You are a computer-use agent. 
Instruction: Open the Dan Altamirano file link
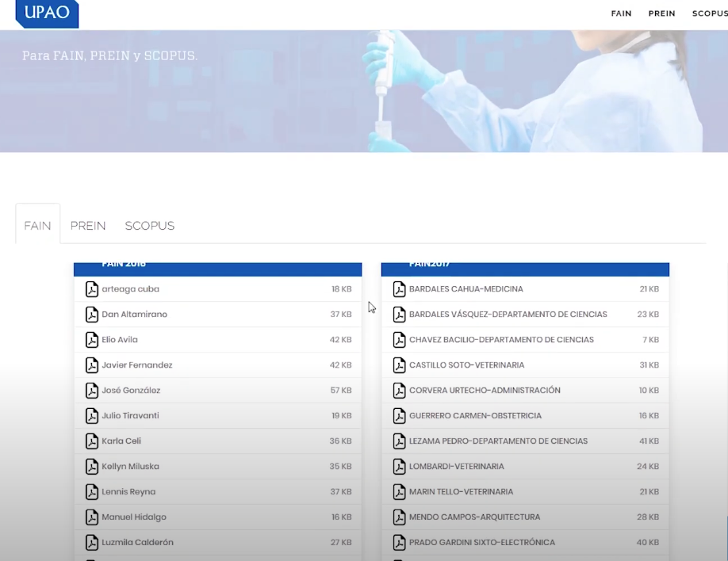pos(134,315)
